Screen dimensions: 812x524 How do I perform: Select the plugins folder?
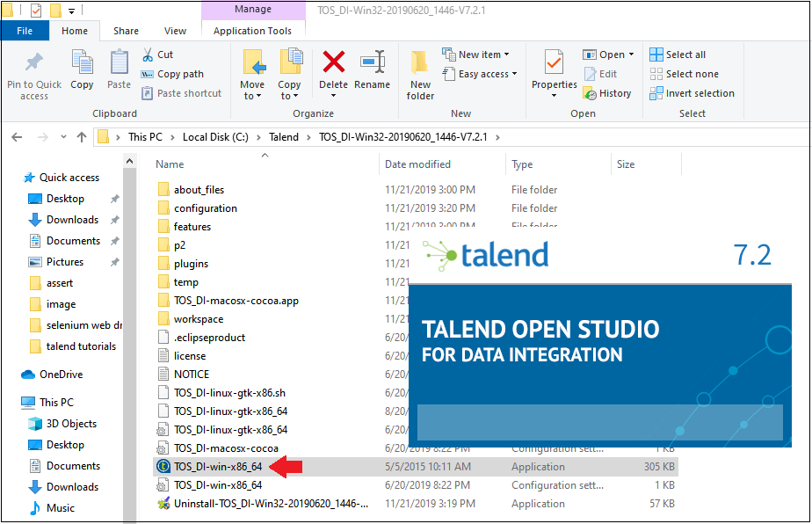(x=184, y=264)
